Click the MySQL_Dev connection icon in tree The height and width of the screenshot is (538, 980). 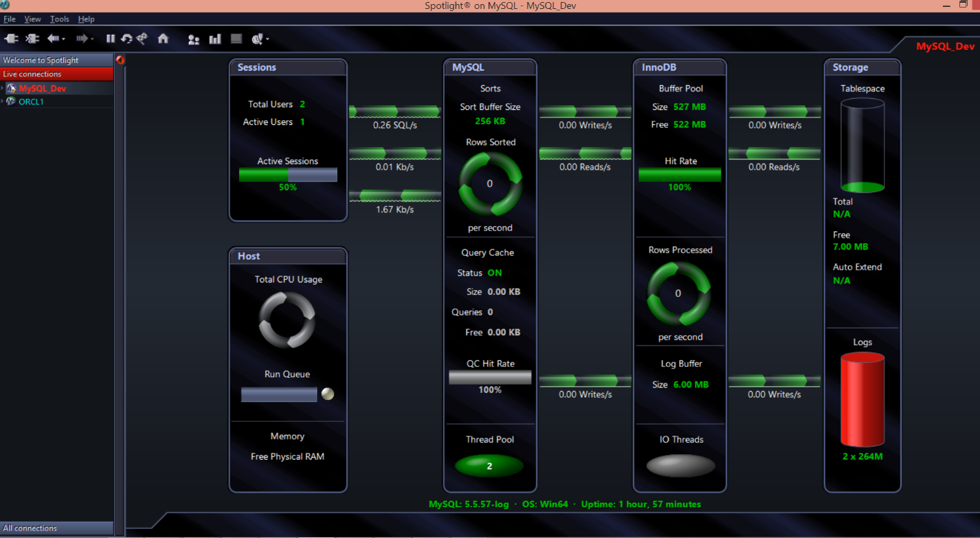(x=11, y=89)
